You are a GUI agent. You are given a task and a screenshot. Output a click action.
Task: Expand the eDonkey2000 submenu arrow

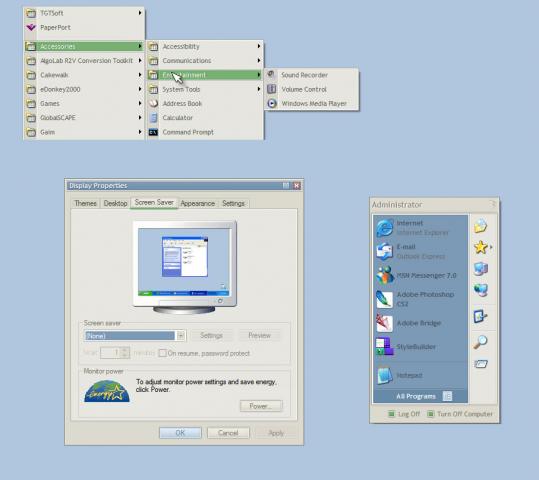(140, 89)
